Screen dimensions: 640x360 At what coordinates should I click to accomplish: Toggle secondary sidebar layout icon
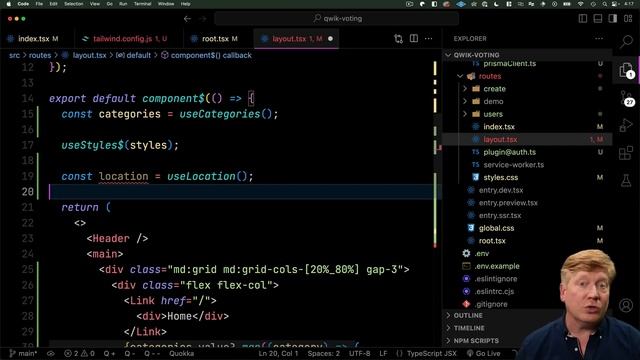click(x=613, y=19)
